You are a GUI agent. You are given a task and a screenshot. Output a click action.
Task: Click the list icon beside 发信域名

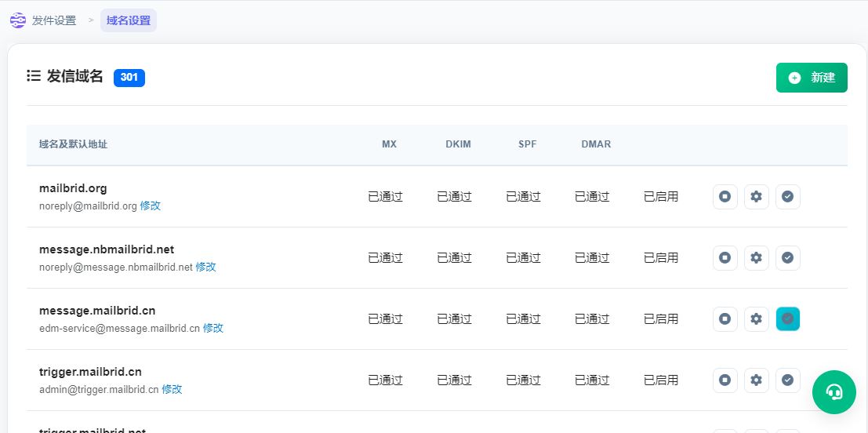coord(34,76)
